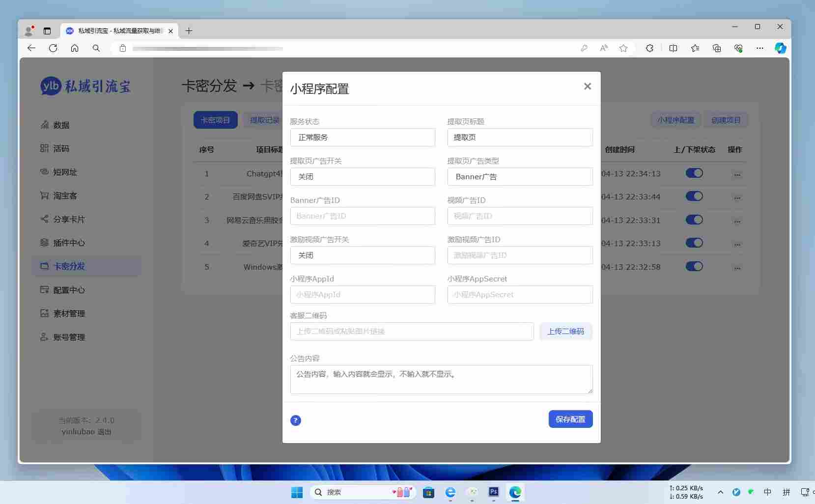Click the question mark help icon in the dialog
The image size is (815, 504).
(295, 420)
